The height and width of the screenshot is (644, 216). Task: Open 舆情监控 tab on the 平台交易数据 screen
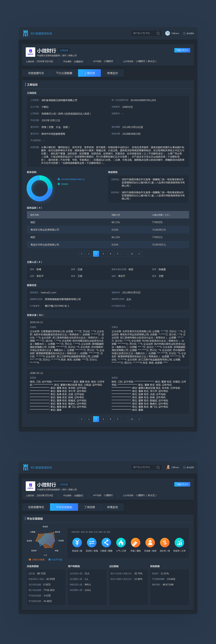[113, 507]
